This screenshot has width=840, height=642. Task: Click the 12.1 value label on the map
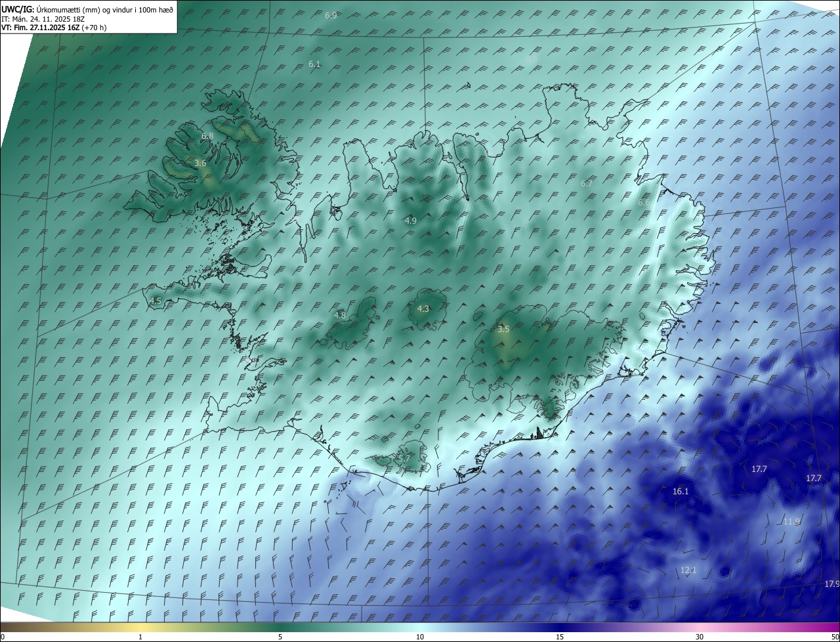coord(688,570)
